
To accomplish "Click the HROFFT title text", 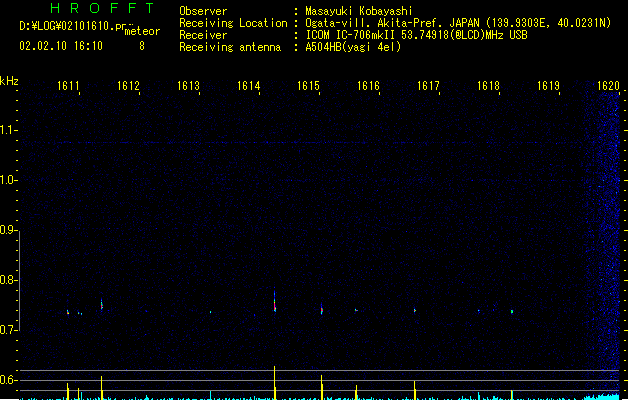I will 103,8.
